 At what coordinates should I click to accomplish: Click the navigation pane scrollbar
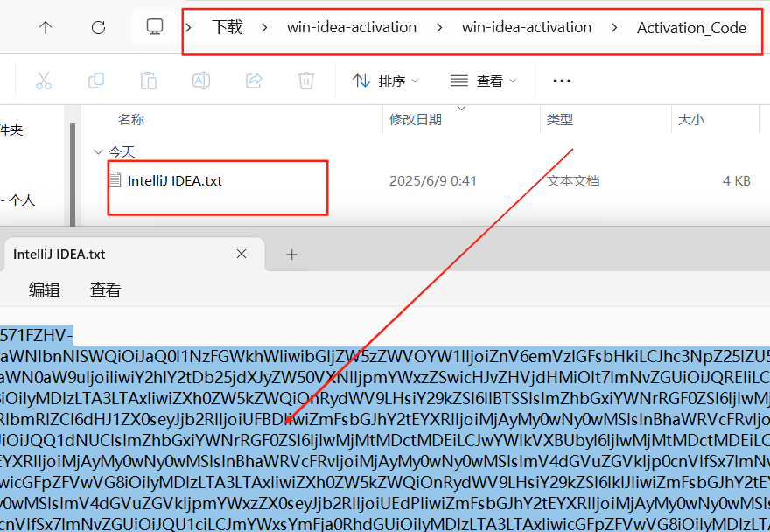coord(73,174)
